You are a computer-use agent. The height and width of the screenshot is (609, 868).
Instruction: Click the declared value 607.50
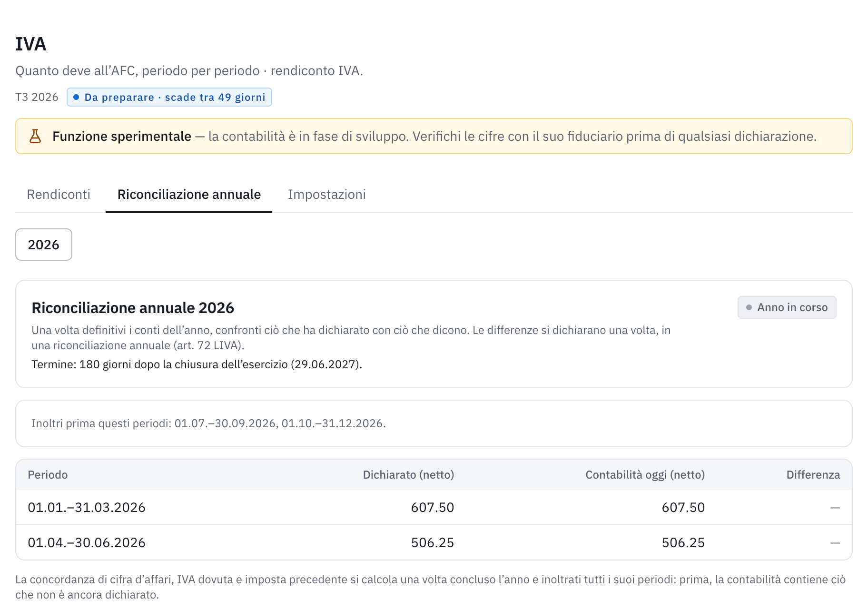(432, 508)
